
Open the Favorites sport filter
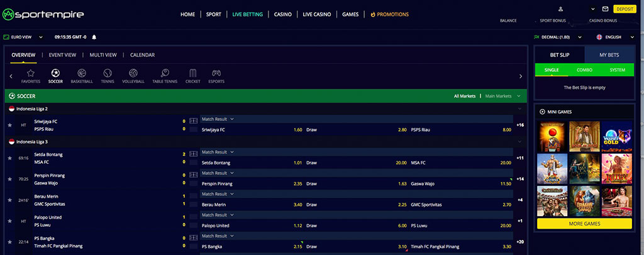coord(30,76)
